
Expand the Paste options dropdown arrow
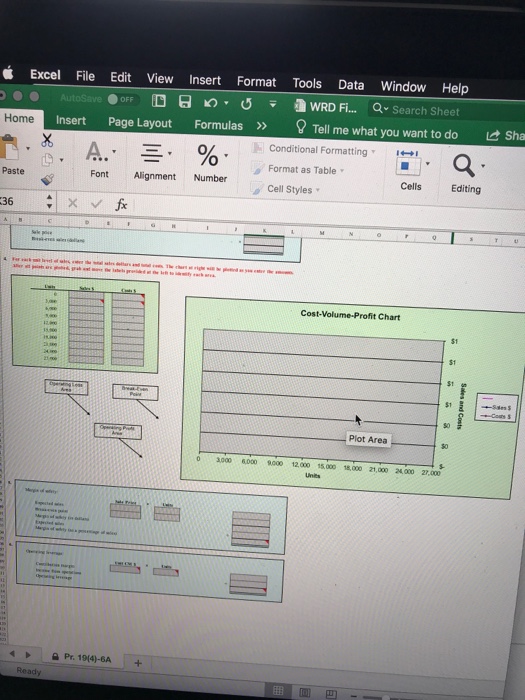tap(28, 148)
